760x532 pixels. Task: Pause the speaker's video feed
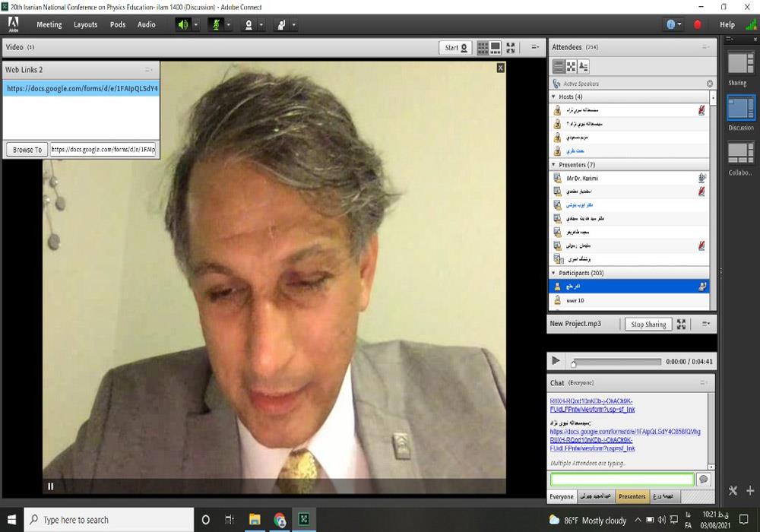point(51,486)
